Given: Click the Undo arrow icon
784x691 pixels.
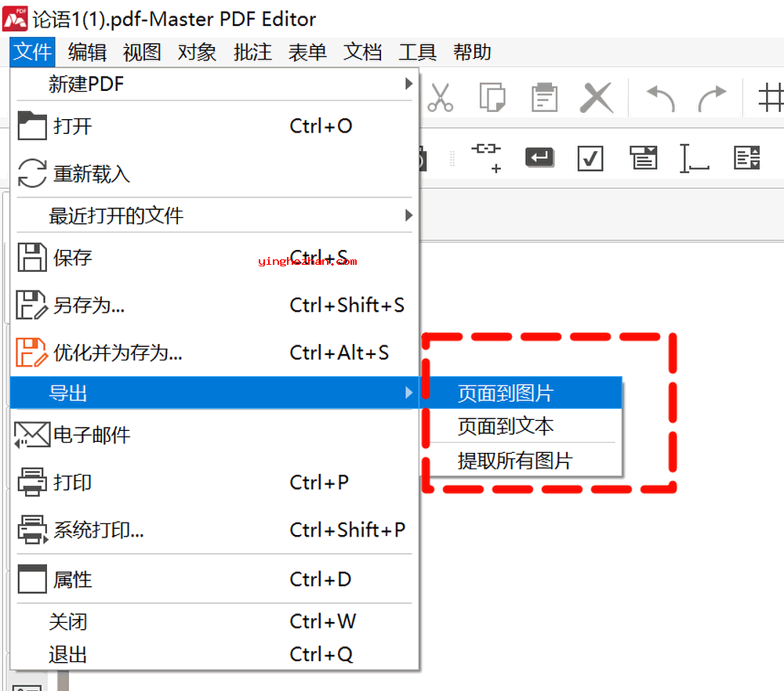Looking at the screenshot, I should 661,99.
